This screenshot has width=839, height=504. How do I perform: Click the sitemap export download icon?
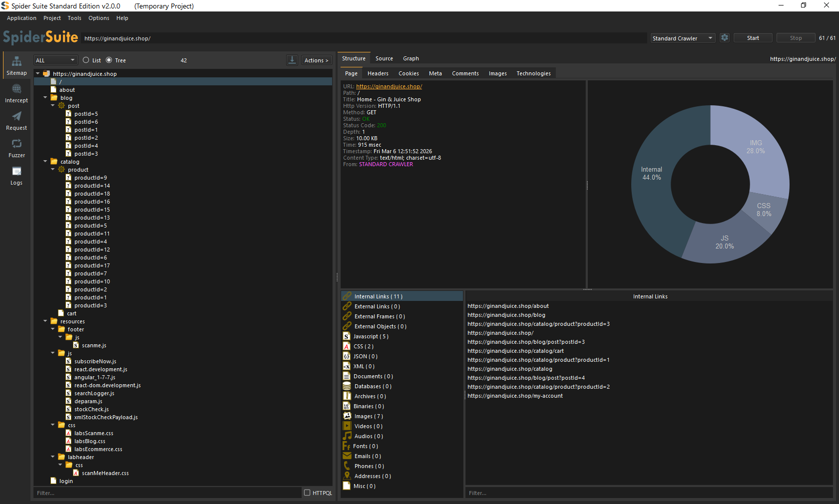[292, 60]
